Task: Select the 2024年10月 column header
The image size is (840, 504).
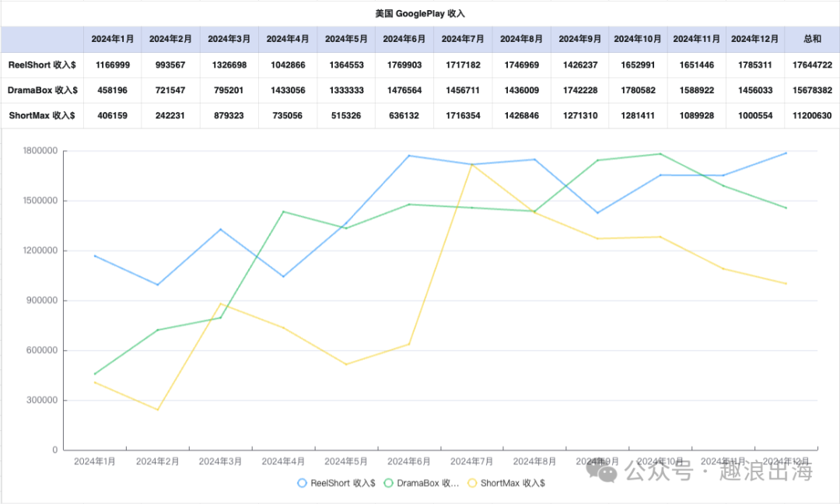Action: 638,39
